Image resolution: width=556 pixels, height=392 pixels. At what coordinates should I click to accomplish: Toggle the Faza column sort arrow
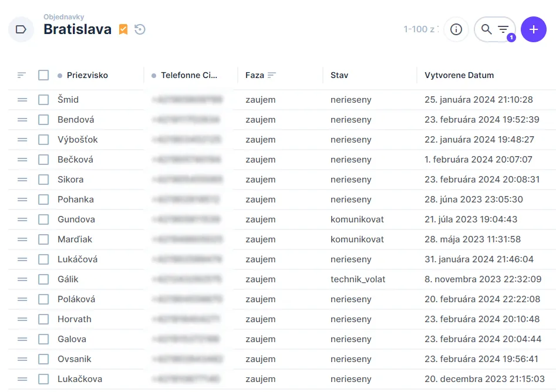pyautogui.click(x=271, y=75)
